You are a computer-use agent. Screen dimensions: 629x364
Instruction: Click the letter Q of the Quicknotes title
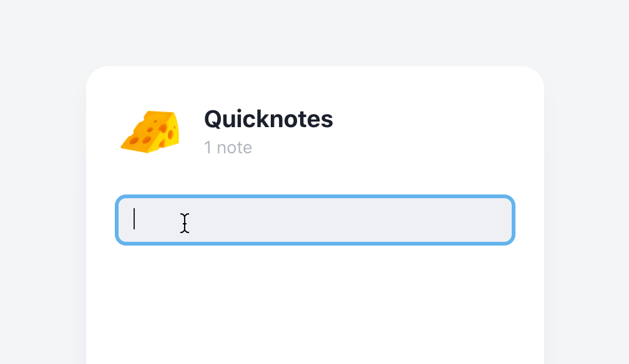click(x=213, y=120)
